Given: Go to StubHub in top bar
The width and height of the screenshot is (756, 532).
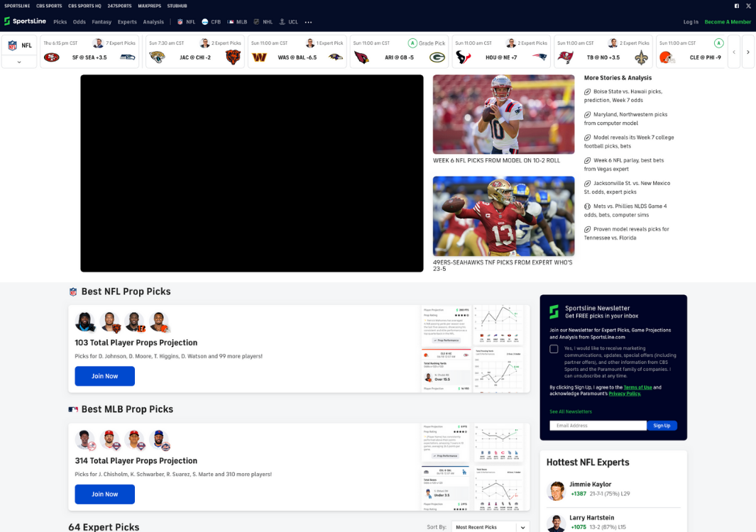Looking at the screenshot, I should (177, 6).
